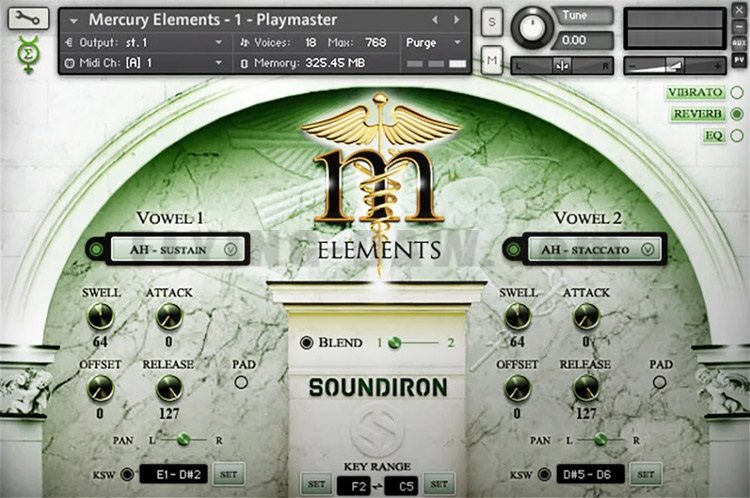Toggle Vowel 1 layer power button
750x498 pixels.
tap(97, 249)
